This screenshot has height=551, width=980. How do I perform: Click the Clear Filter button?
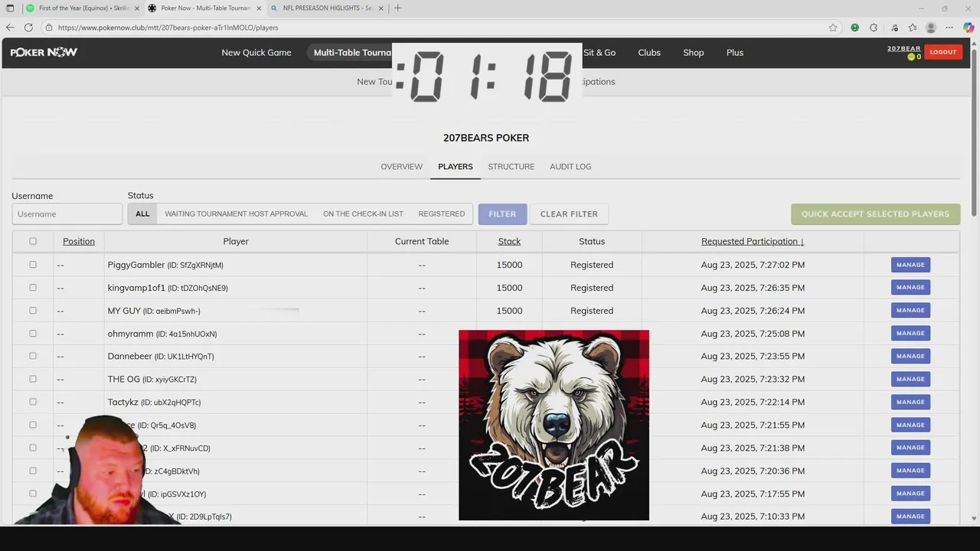569,214
